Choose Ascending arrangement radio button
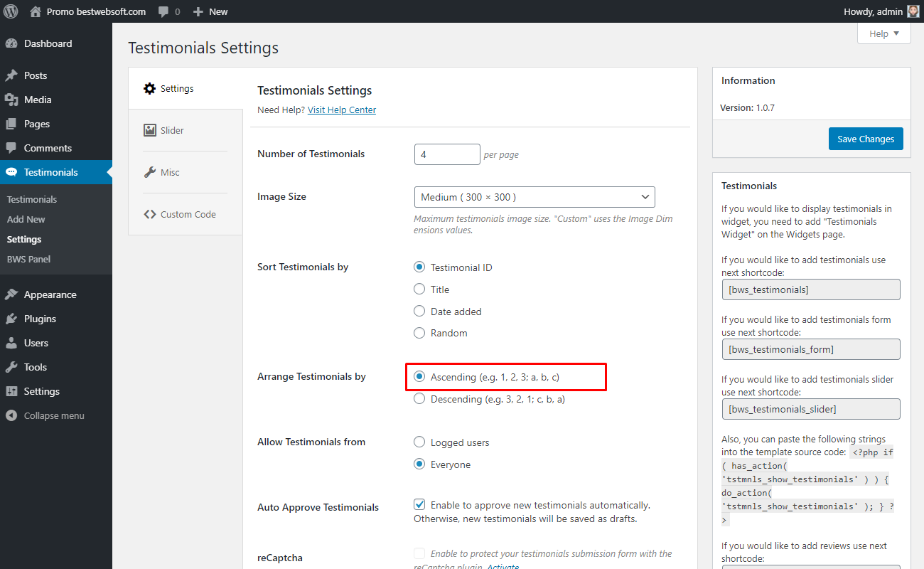The height and width of the screenshot is (569, 924). tap(419, 376)
